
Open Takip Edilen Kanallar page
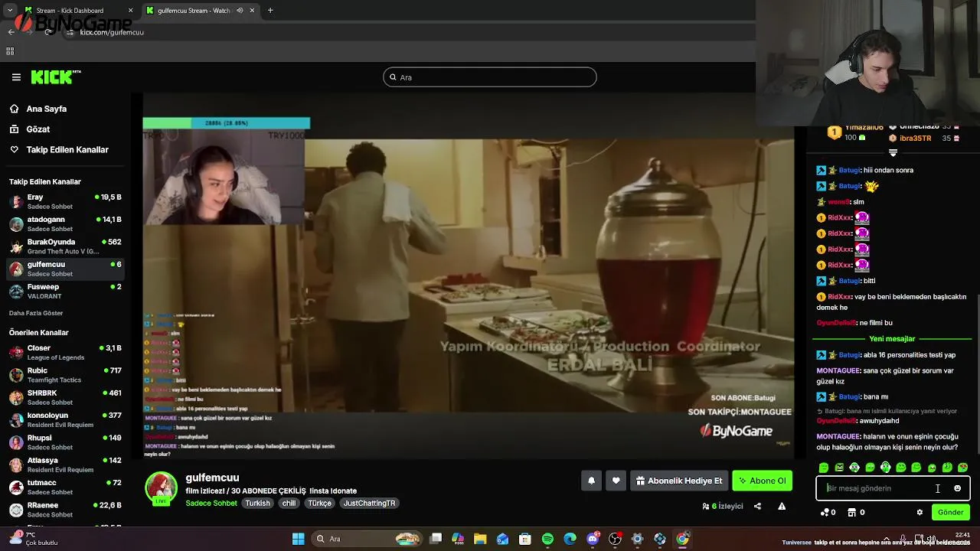click(67, 150)
